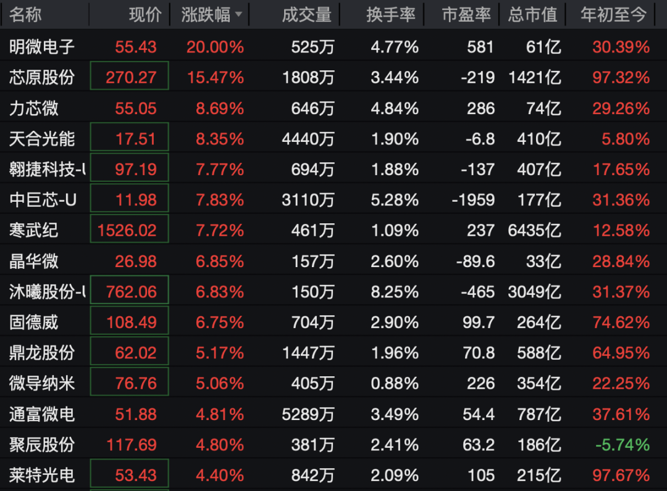Click the 20.00% change value

coord(213,47)
